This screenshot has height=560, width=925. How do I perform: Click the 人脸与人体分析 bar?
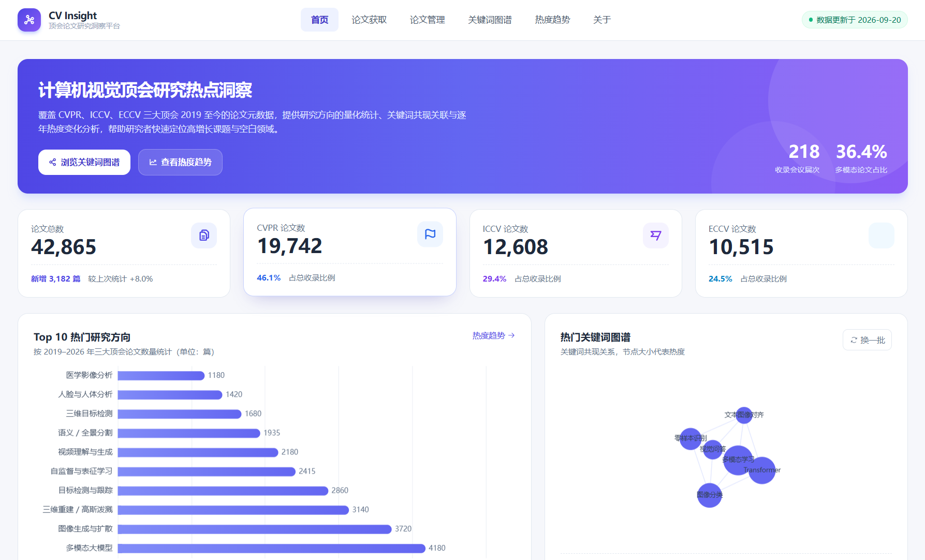[170, 395]
